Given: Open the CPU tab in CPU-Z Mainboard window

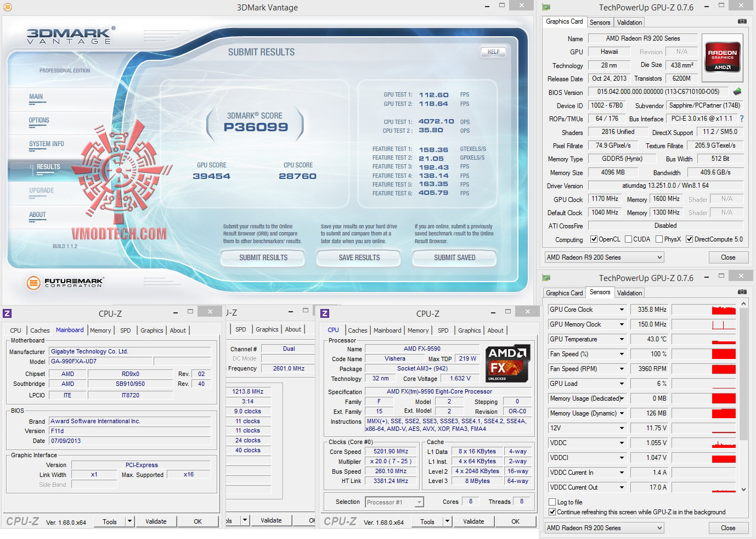Looking at the screenshot, I should point(15,330).
